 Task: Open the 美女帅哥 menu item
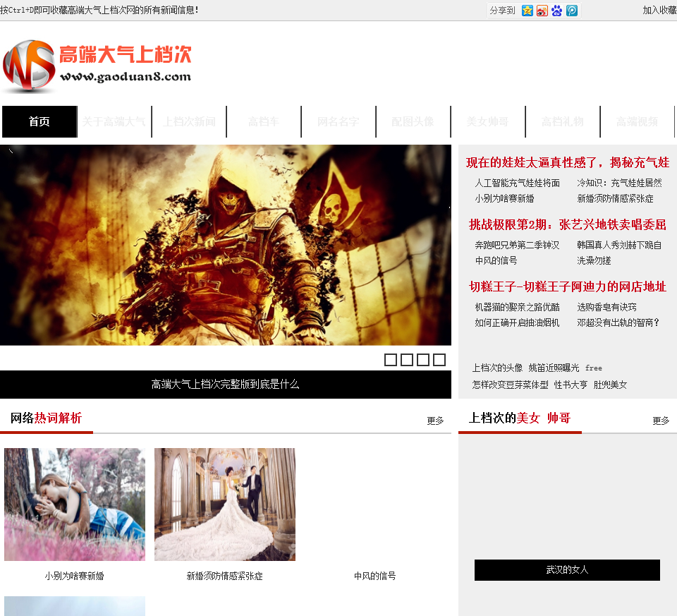tap(488, 121)
